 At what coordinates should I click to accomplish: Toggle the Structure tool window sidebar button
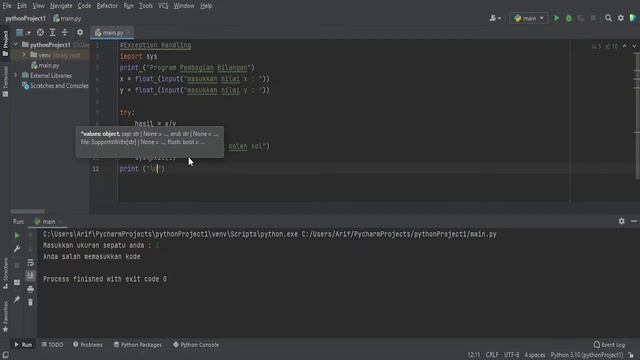click(x=5, y=273)
